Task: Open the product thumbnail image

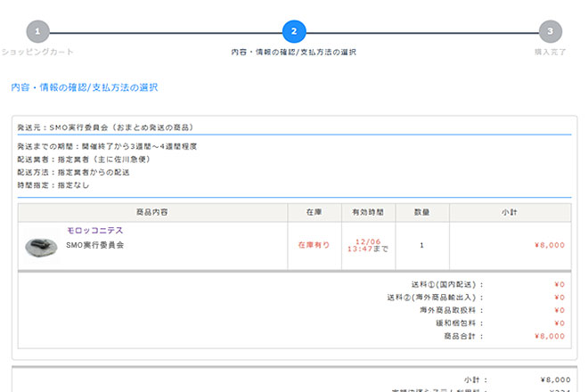Action: (x=41, y=245)
